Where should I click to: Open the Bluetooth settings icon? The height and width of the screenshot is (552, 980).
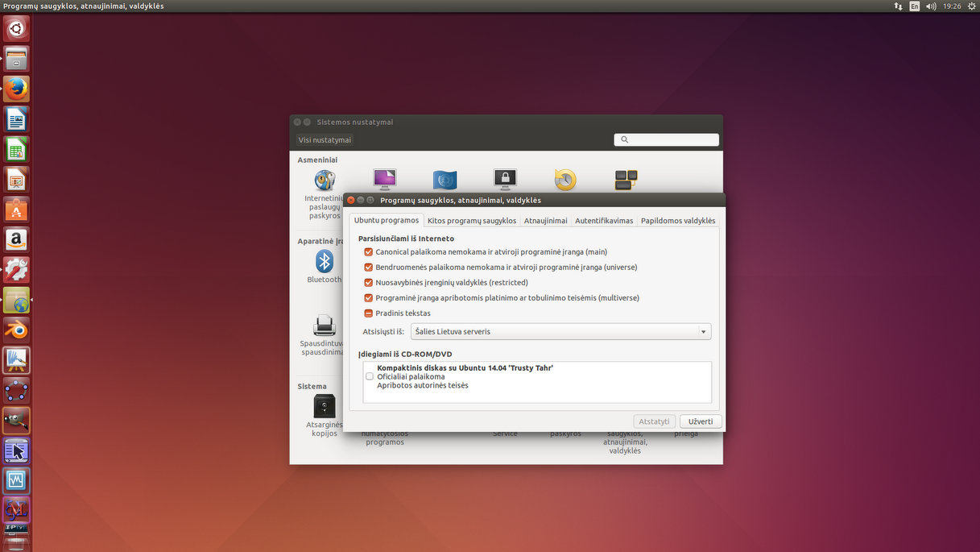point(324,262)
